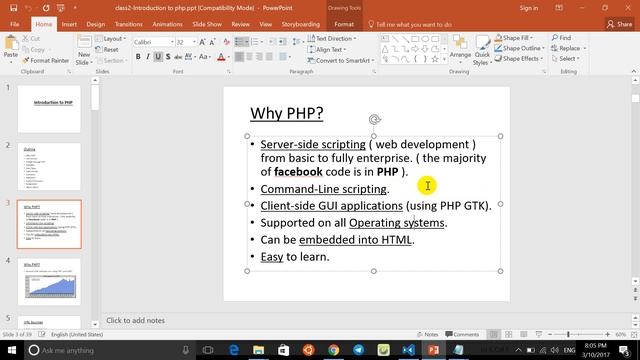Open Chrome from the taskbar
This screenshot has height=360, width=640.
tap(333, 350)
